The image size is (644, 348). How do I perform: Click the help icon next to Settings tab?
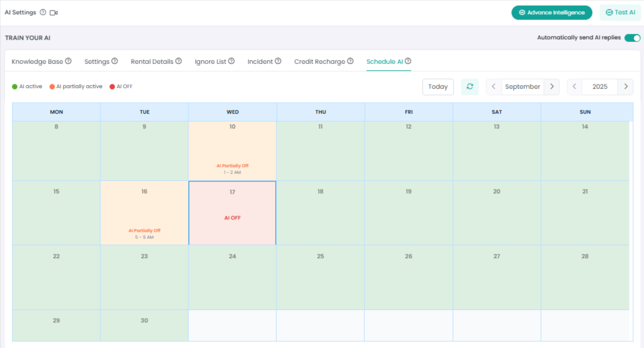pos(115,61)
